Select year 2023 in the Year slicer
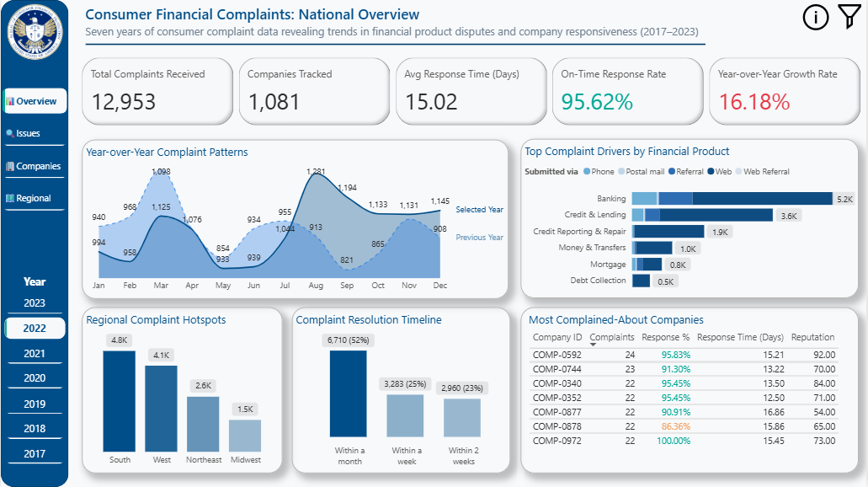This screenshot has height=487, width=868. point(35,303)
